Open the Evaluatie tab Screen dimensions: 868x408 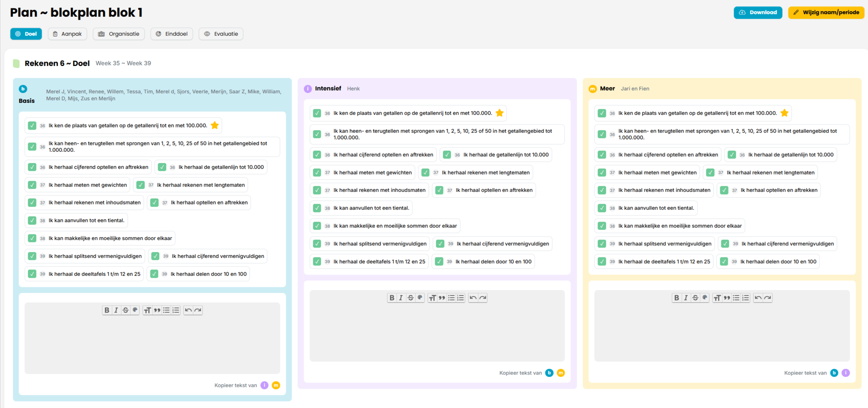coord(221,34)
